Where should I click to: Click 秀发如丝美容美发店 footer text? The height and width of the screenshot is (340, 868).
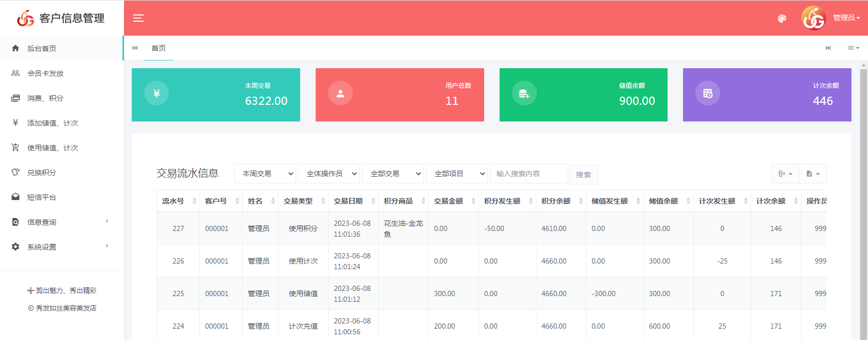66,308
